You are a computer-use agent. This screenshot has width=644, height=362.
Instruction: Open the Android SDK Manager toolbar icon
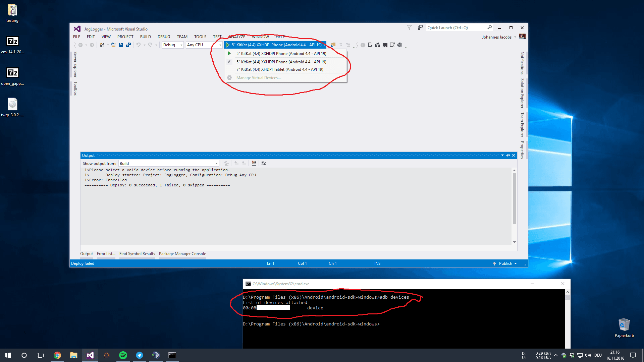pos(378,45)
